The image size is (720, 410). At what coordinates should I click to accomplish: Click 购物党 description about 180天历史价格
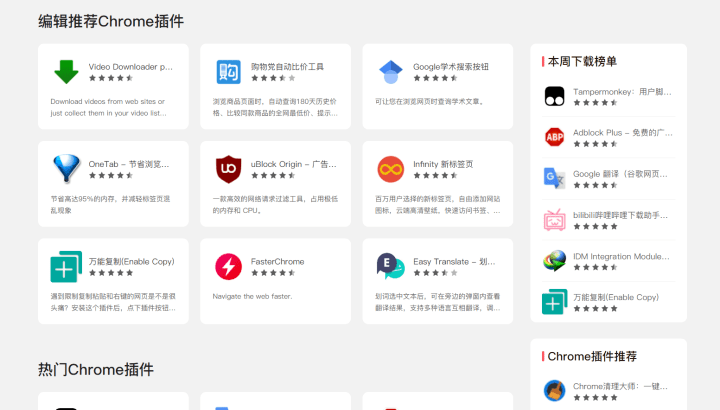pyautogui.click(x=275, y=107)
